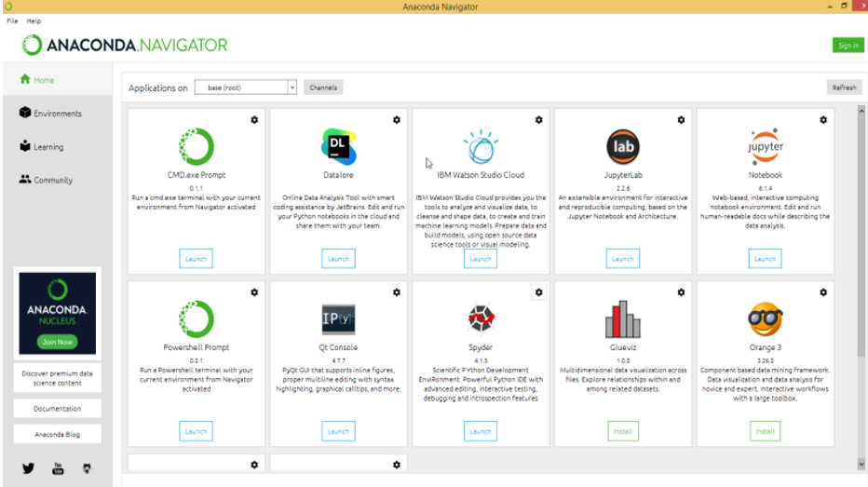
Task: Click the Powershell Prompt logo
Action: click(196, 319)
